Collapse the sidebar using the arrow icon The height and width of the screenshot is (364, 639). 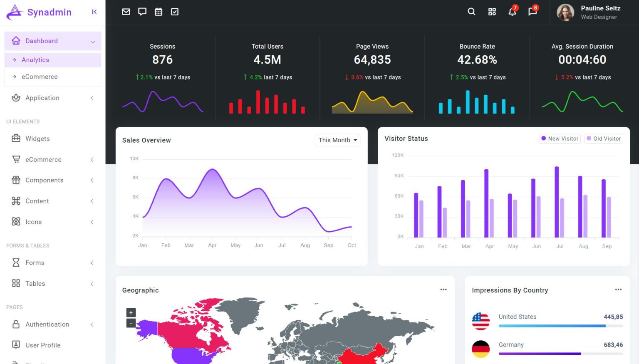point(94,12)
